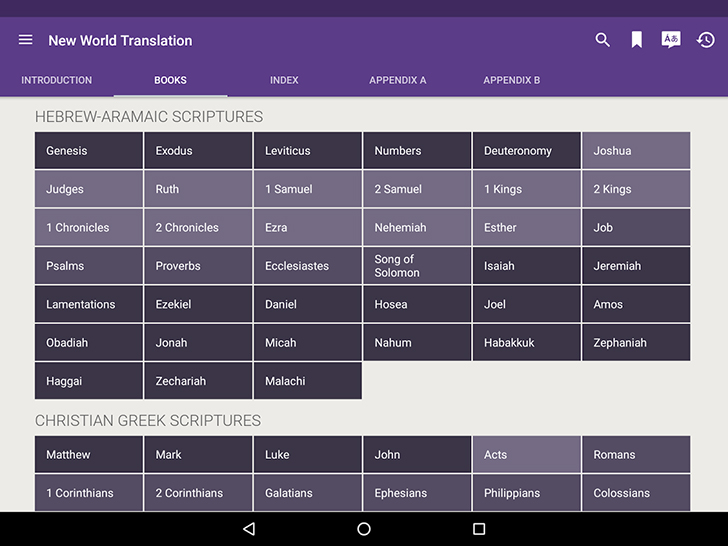Open the languages icon
This screenshot has width=728, height=546.
pyautogui.click(x=671, y=40)
